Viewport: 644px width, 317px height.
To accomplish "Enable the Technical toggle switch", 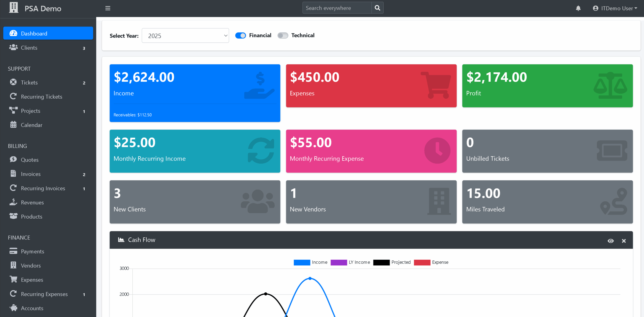I will 283,35.
